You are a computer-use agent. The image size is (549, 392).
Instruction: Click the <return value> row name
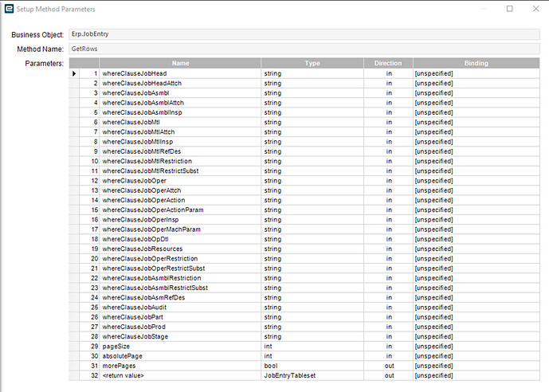(124, 375)
